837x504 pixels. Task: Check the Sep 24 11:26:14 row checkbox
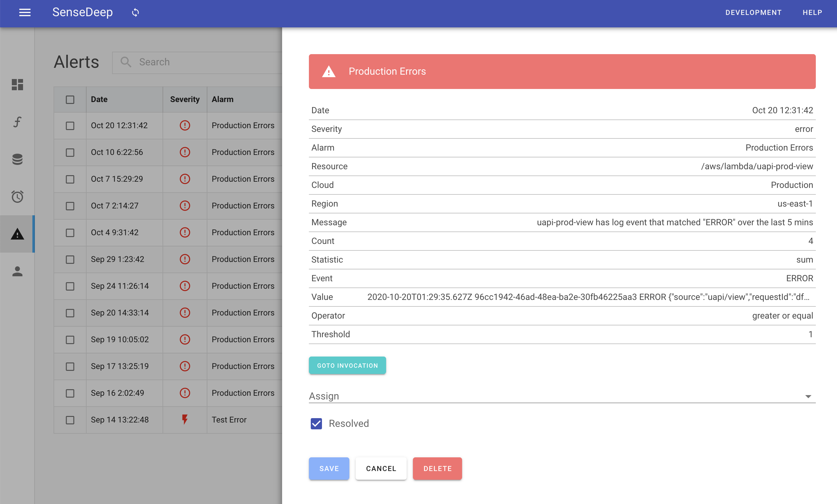coord(70,287)
